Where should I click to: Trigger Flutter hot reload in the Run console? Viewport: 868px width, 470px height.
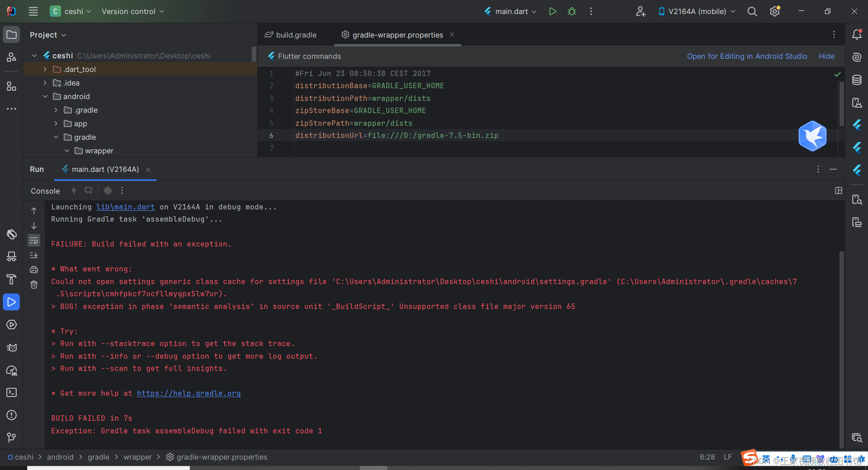74,190
